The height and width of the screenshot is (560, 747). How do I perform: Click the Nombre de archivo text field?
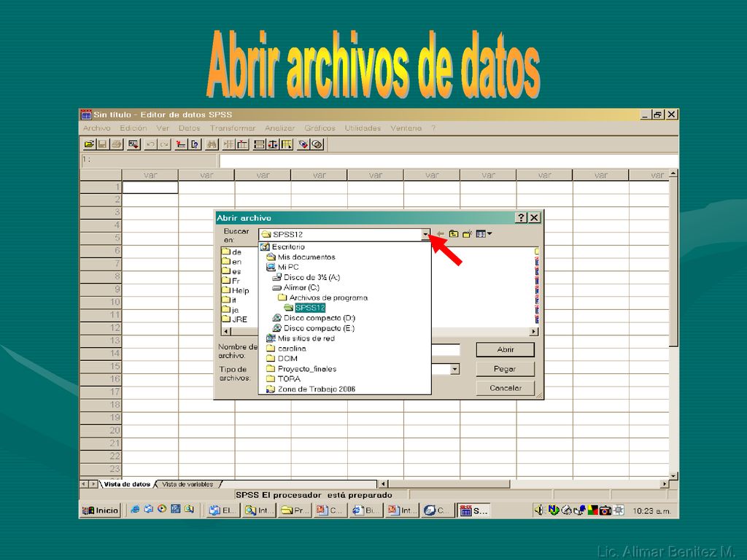[446, 350]
